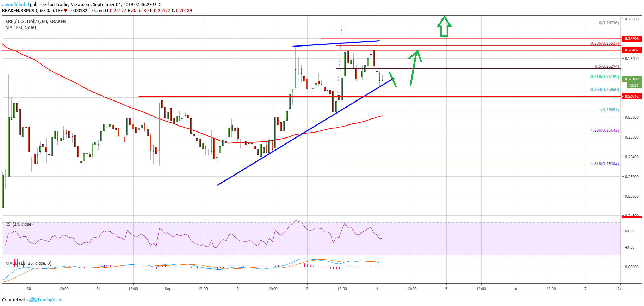This screenshot has width=644, height=306.
Task: Click the 13:36 candle countdown label
Action: pos(633,85)
